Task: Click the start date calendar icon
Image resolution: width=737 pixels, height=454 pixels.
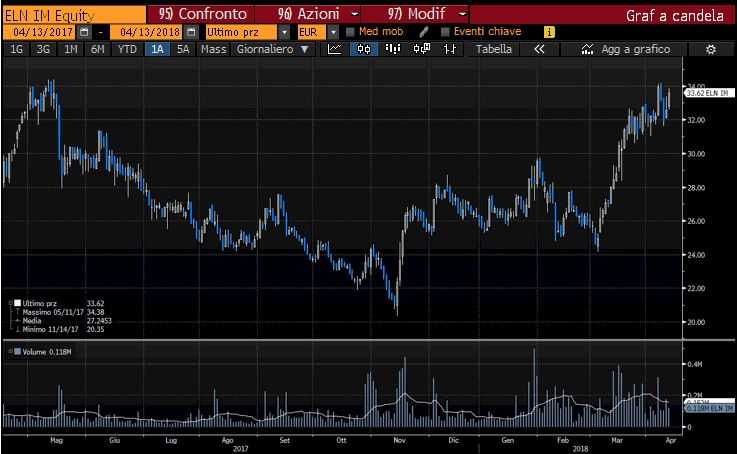Action: 84,32
